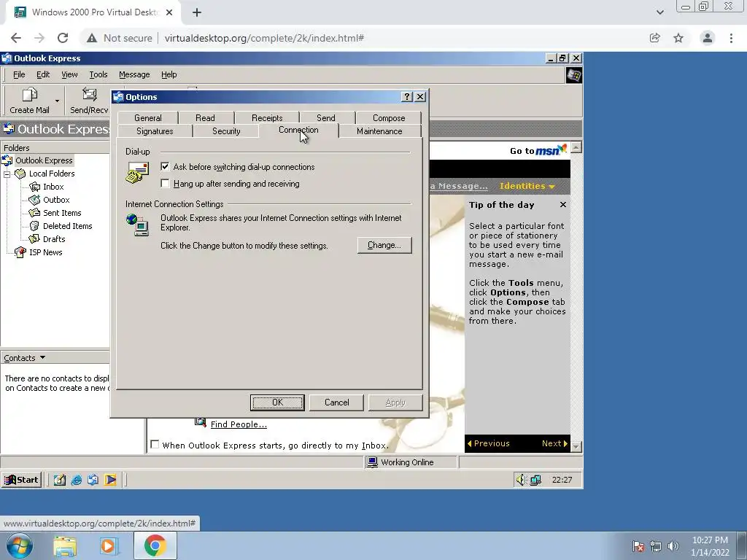The width and height of the screenshot is (747, 560).
Task: Click the network icon in Win2000 tray
Action: (535, 480)
